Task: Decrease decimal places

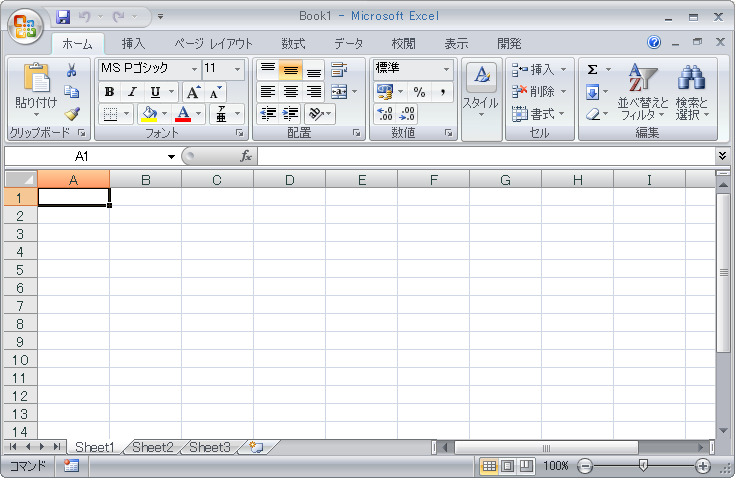Action: [407, 114]
